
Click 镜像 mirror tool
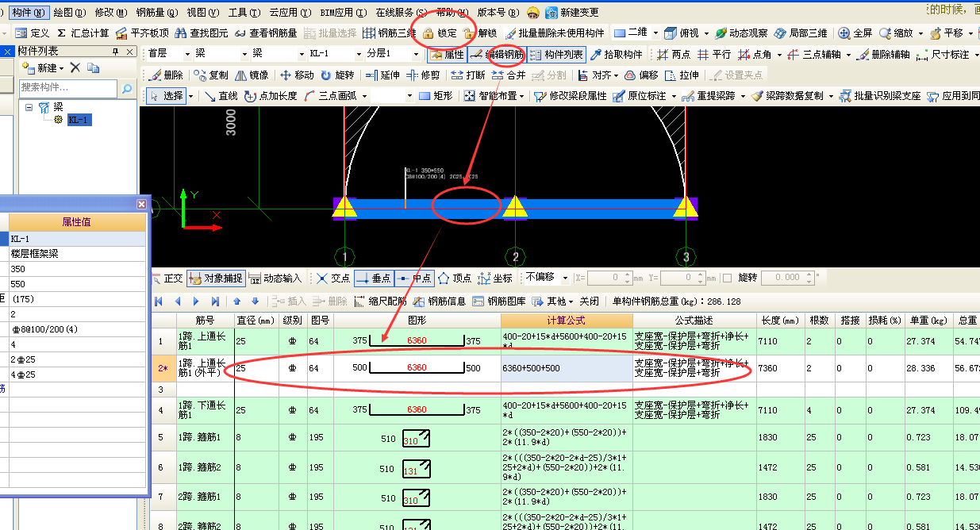[x=252, y=75]
